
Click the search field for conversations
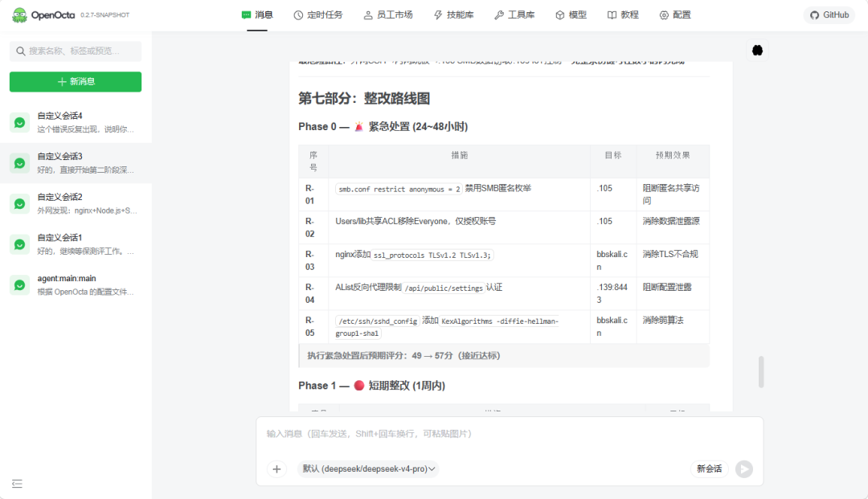coord(76,51)
